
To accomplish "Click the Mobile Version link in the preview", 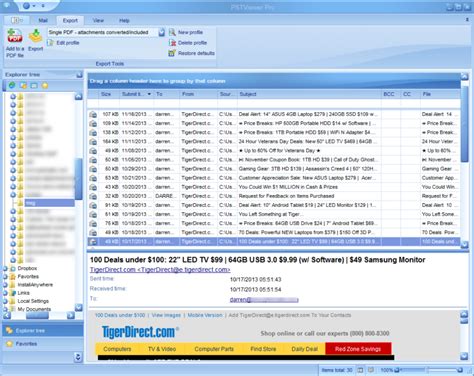I will pos(205,315).
